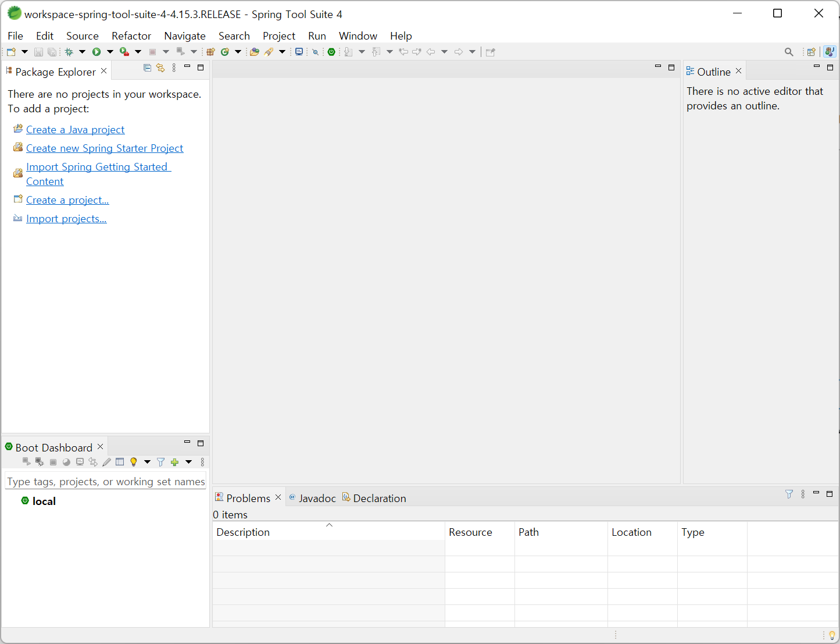The image size is (840, 644).
Task: Click the Collapse All icon in Package Explorer
Action: coord(147,68)
